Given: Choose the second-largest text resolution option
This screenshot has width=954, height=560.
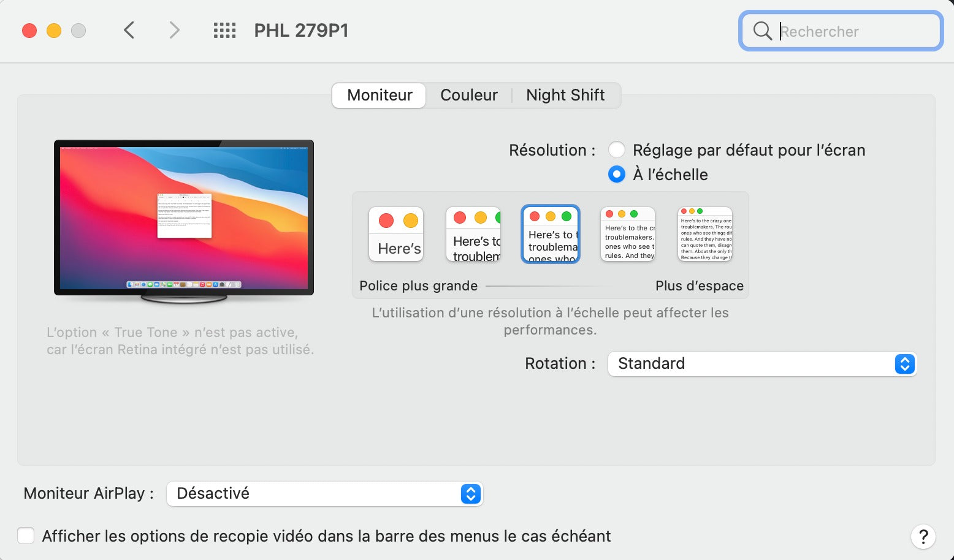Looking at the screenshot, I should tap(473, 234).
